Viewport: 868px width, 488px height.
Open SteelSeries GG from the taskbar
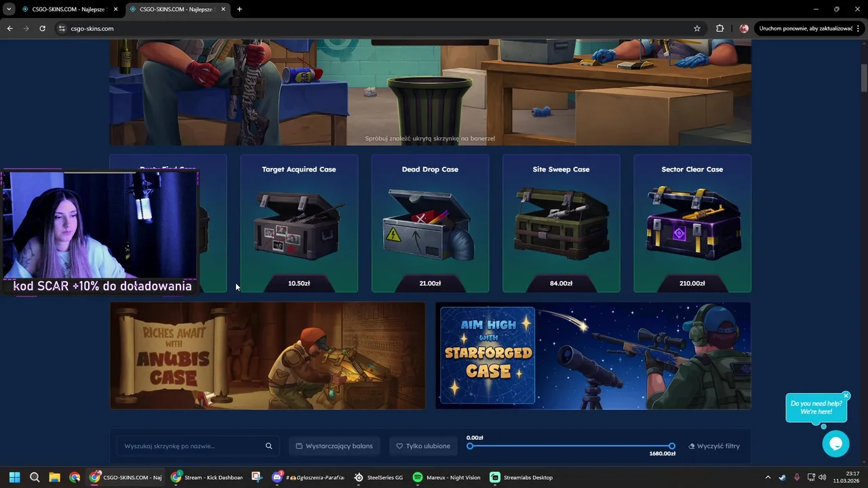click(378, 477)
